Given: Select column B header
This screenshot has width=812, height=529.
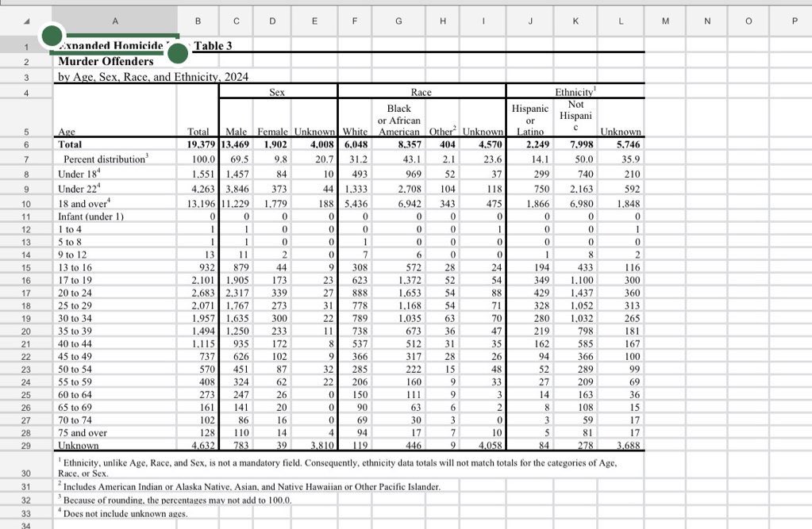Looking at the screenshot, I should tap(198, 21).
